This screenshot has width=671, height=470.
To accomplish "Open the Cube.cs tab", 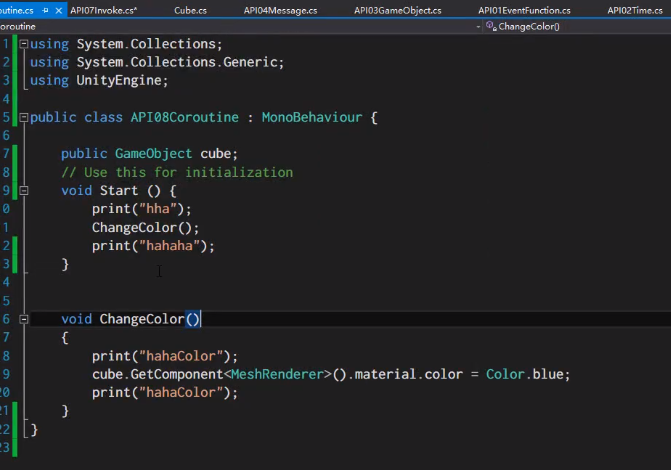I will pyautogui.click(x=190, y=11).
